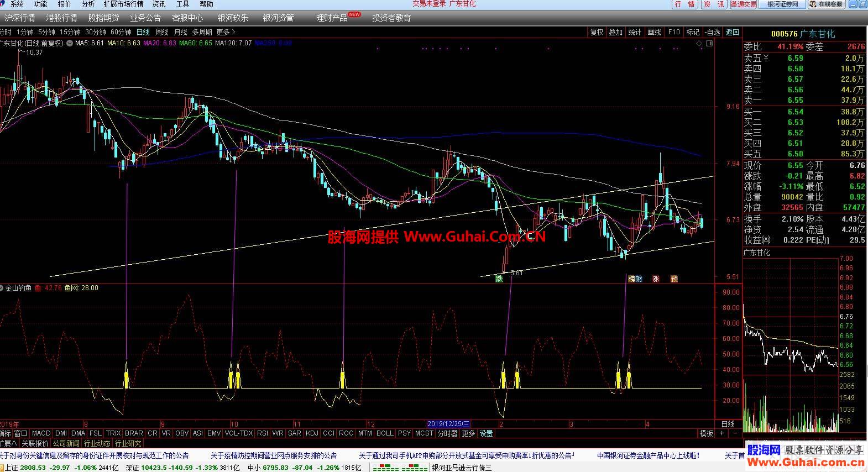868x472 pixels.
Task: Open the 功能 menu
Action: coord(41,4)
